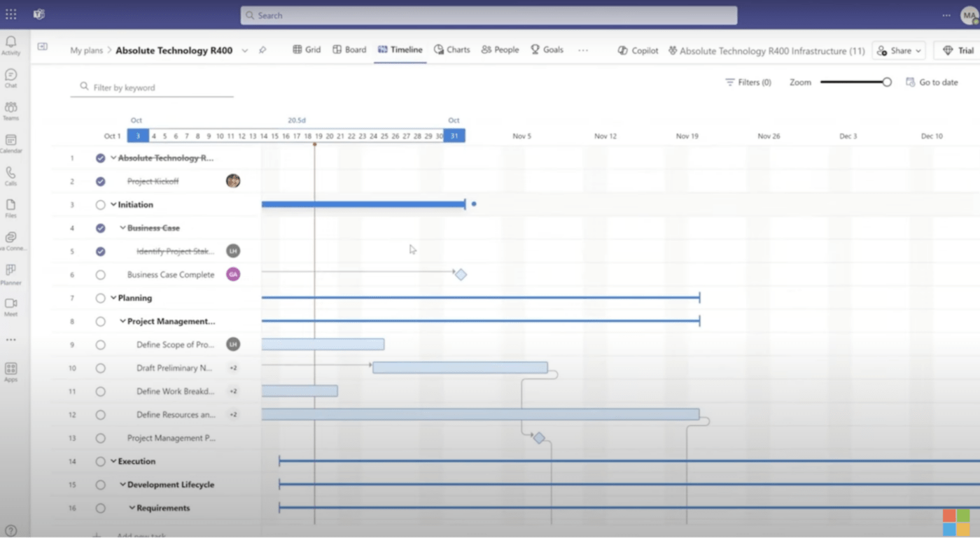The image size is (980, 538).
Task: Switch to the Grid view
Action: pos(307,50)
